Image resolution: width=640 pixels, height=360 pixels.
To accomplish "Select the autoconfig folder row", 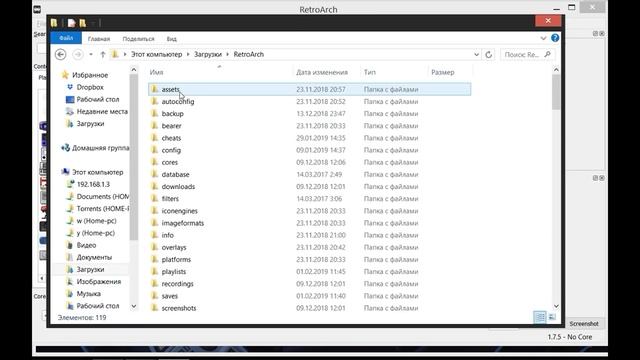I will click(309, 101).
